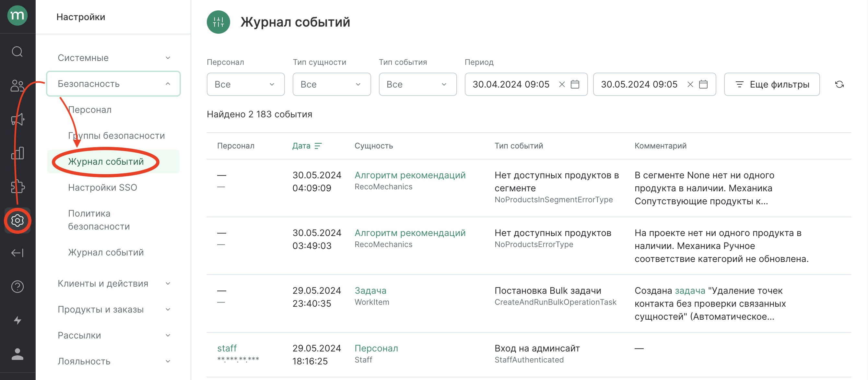The image size is (868, 380).
Task: Click the collapse sidebar arrow icon
Action: [x=18, y=253]
